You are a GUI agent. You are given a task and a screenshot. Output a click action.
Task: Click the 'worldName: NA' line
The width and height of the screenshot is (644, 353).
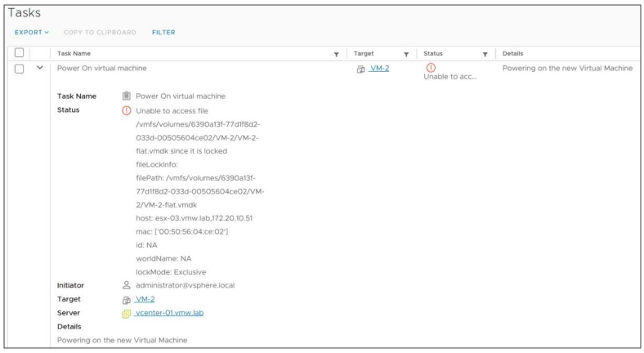pos(164,258)
